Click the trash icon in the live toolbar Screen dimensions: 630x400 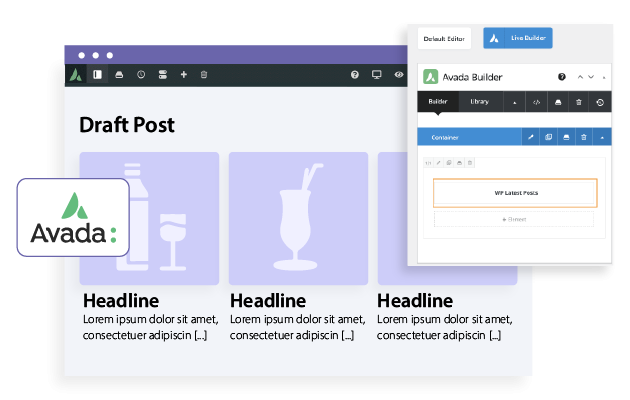tap(204, 74)
